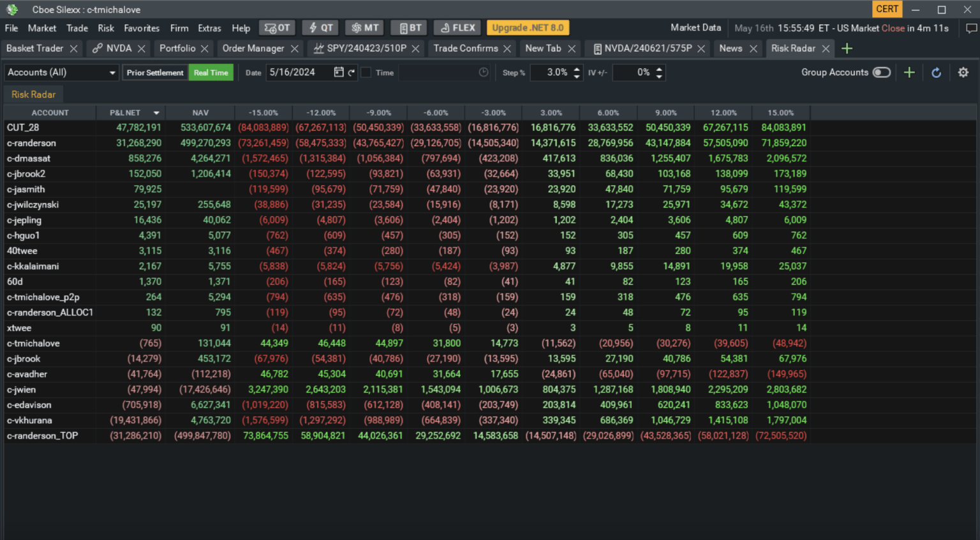
Task: Open the Risk menu
Action: pyautogui.click(x=106, y=28)
